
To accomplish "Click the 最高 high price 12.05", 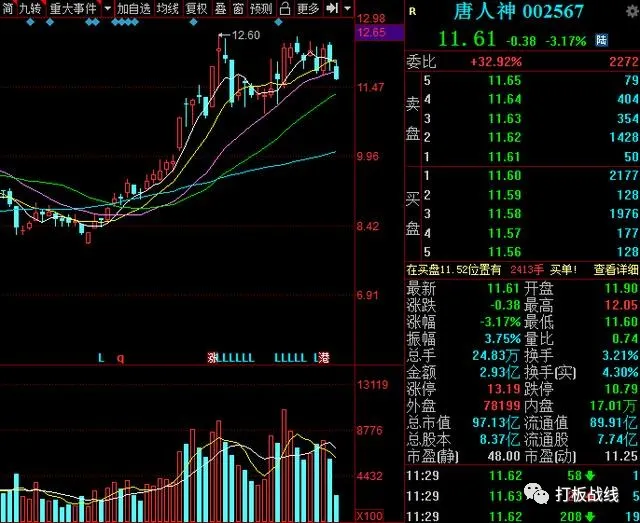I will tap(621, 305).
